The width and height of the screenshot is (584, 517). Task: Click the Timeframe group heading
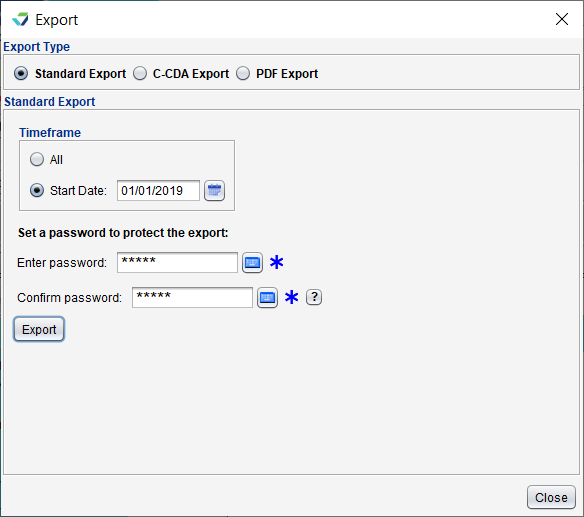point(50,133)
